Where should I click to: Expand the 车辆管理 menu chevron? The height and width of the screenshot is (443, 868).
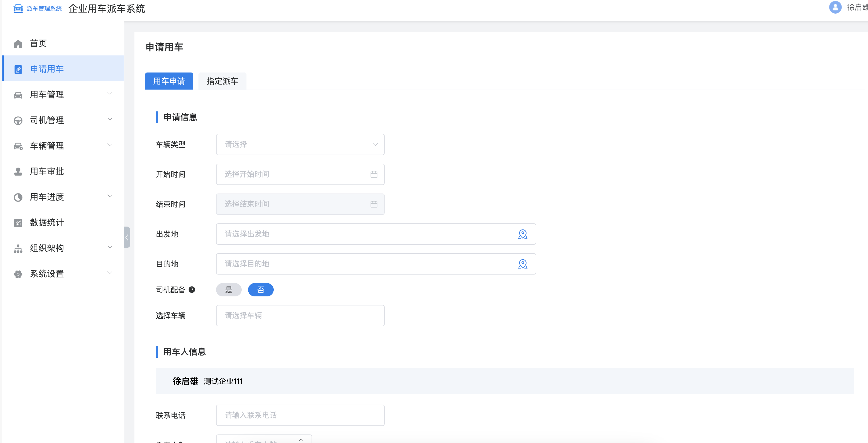(x=110, y=145)
